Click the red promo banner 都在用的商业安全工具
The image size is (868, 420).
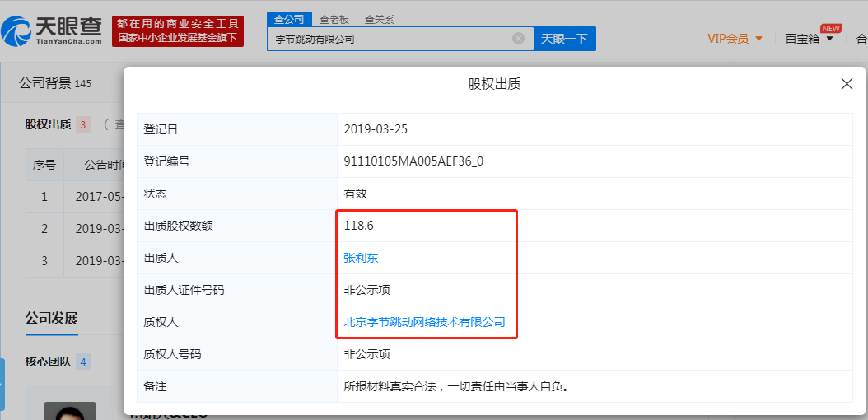click(x=178, y=31)
